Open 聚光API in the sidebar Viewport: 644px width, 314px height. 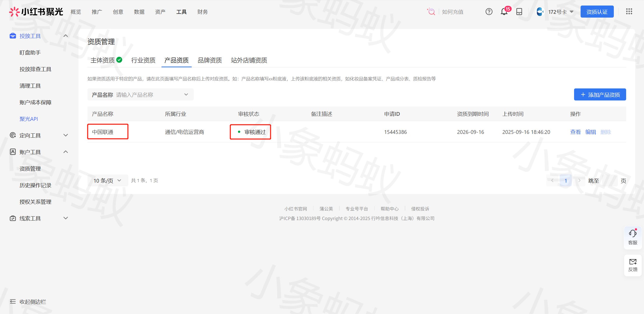tap(29, 119)
